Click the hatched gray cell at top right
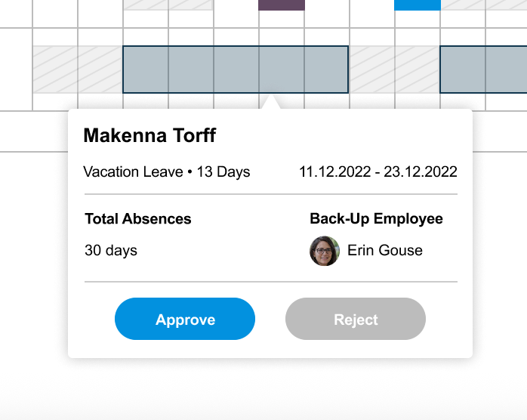 484,5
